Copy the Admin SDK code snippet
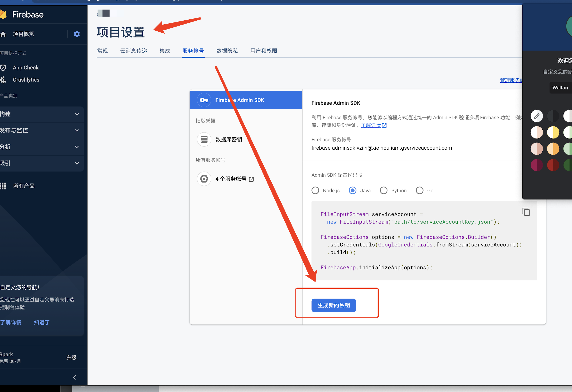 point(526,212)
